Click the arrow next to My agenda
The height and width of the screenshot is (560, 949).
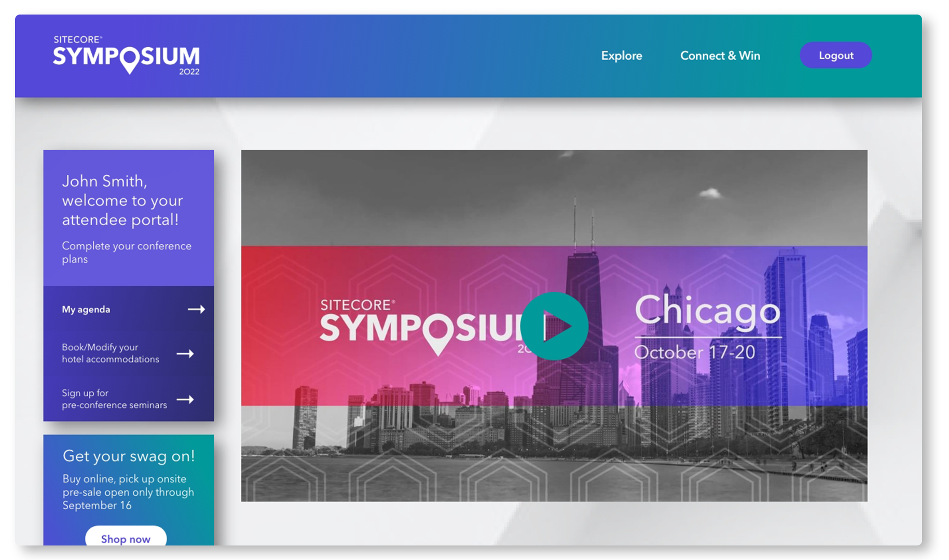[196, 310]
